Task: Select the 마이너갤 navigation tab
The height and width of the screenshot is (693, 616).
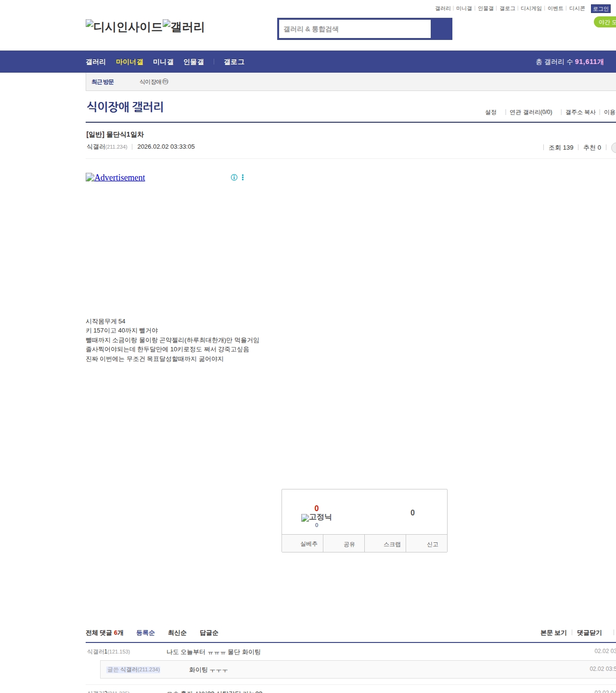Action: pos(129,62)
